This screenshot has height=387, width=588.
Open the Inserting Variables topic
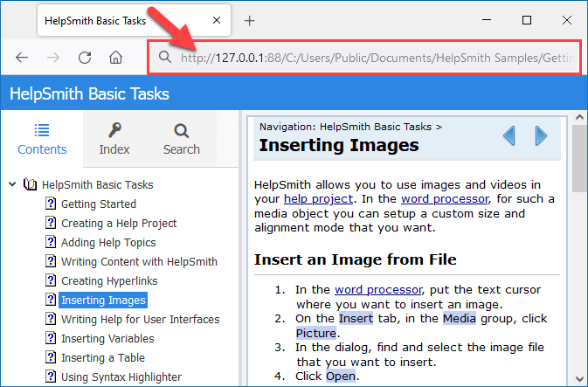[107, 339]
